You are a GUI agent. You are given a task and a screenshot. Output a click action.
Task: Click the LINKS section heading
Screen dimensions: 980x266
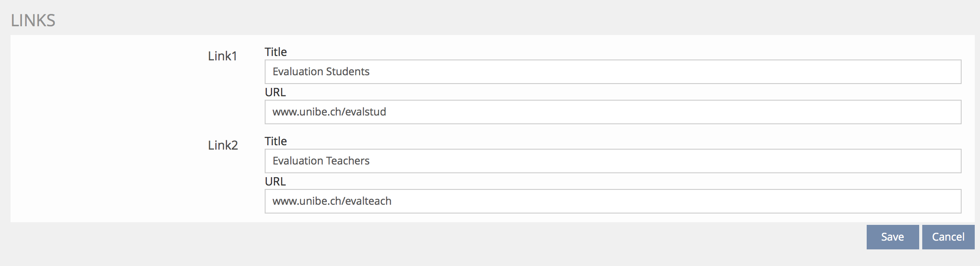(33, 21)
